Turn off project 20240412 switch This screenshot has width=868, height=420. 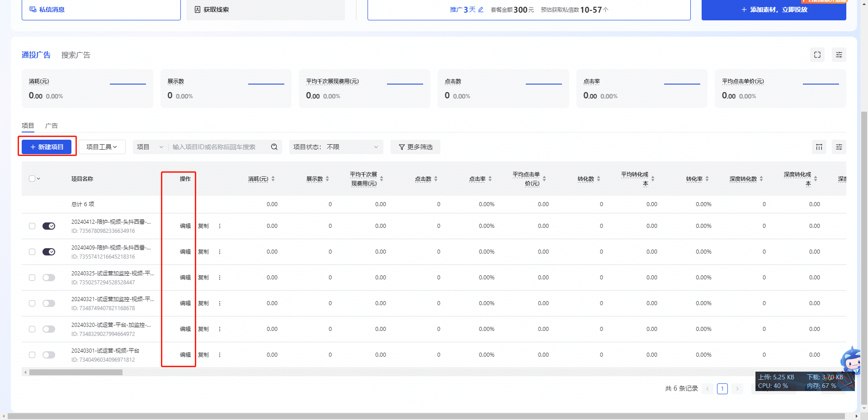(49, 226)
